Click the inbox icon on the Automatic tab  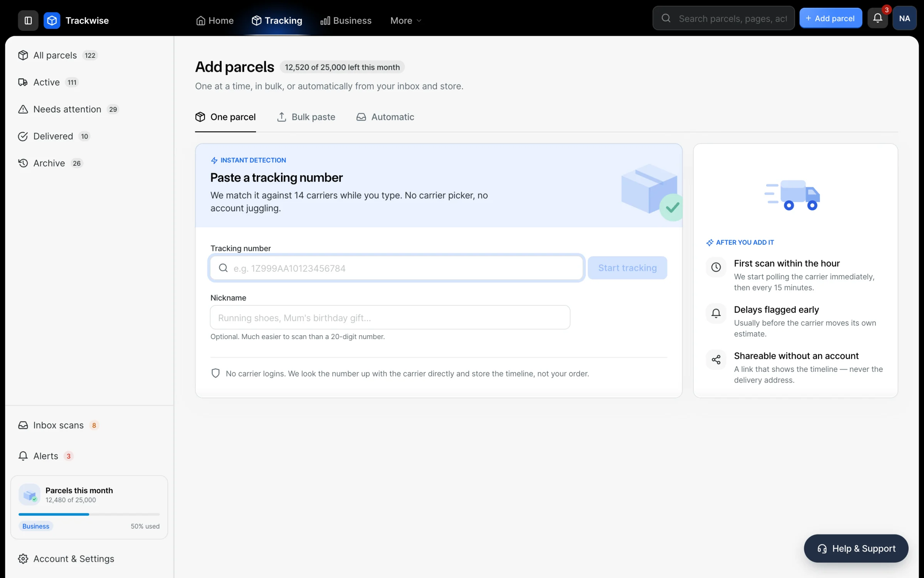(361, 117)
